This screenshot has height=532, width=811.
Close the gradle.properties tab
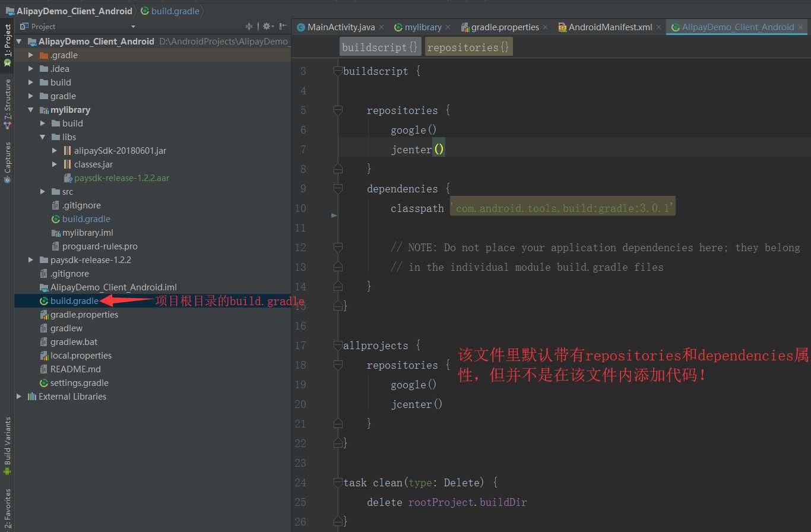545,27
